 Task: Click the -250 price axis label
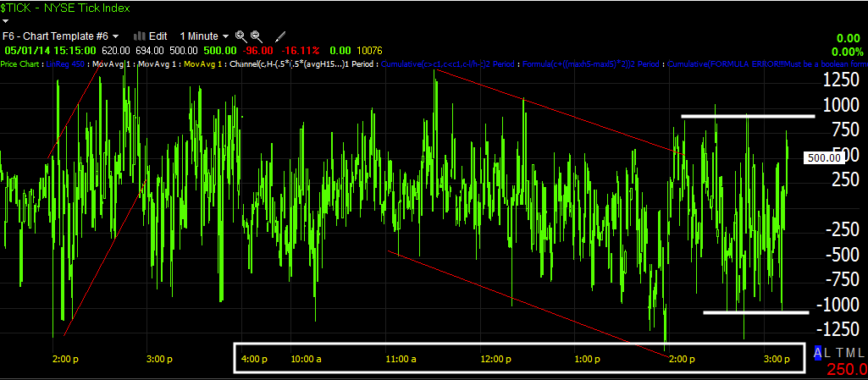841,231
